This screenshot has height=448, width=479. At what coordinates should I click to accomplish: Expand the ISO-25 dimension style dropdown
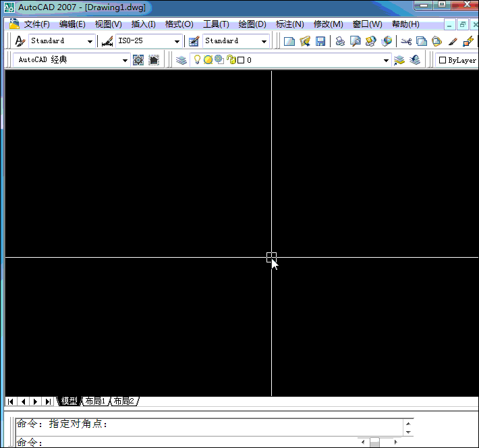177,41
